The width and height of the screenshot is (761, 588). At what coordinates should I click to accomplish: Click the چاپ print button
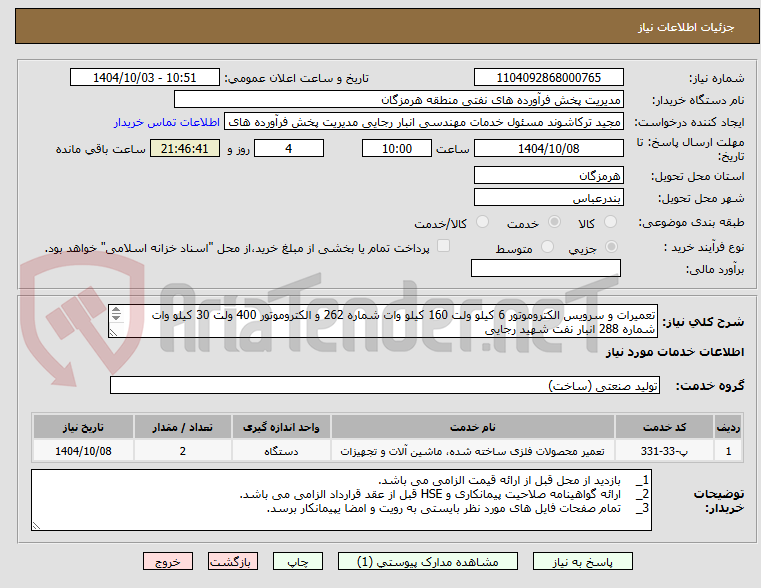pyautogui.click(x=298, y=561)
